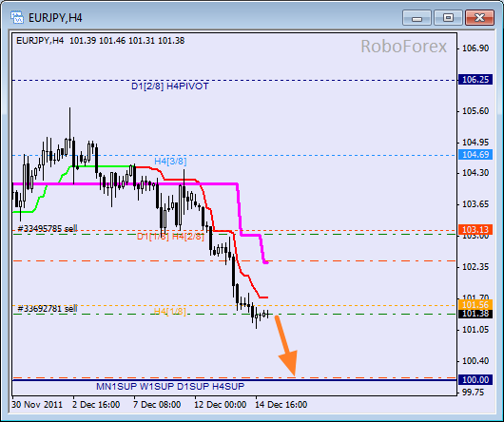Viewport: 504px width, 422px height.
Task: Click the orange downward arrow on chart
Action: [285, 346]
